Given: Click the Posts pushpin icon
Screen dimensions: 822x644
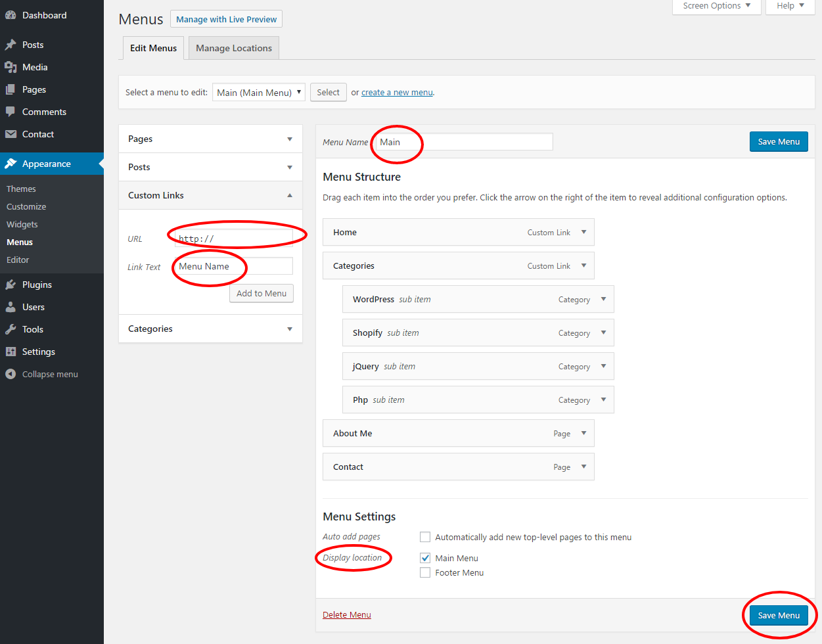Looking at the screenshot, I should pyautogui.click(x=11, y=45).
